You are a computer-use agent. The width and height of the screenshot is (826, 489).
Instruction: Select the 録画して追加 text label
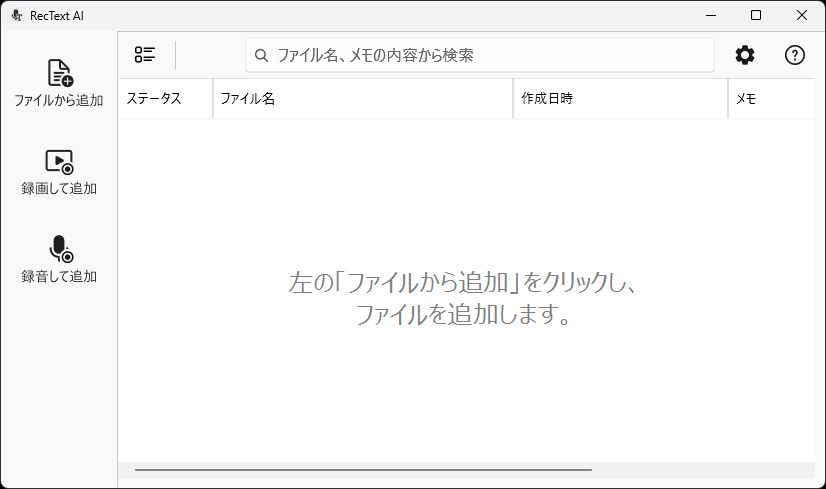(59, 188)
